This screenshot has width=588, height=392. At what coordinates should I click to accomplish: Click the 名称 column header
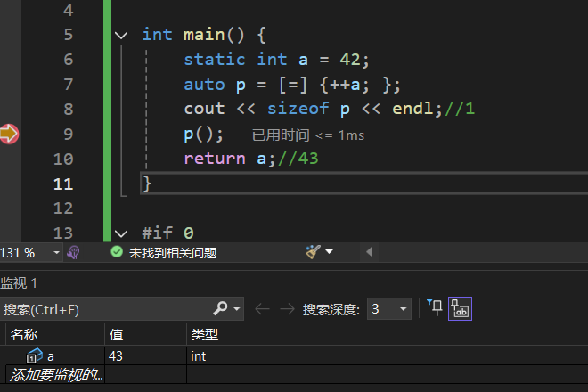[x=25, y=335]
